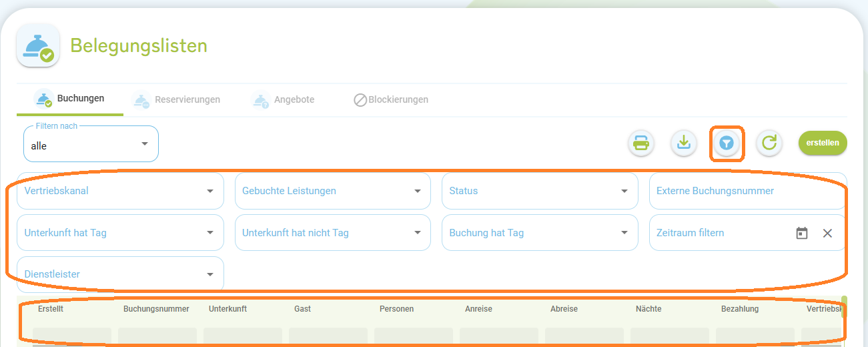Open Unterkunft hat nicht Tag dropdown

tap(333, 233)
